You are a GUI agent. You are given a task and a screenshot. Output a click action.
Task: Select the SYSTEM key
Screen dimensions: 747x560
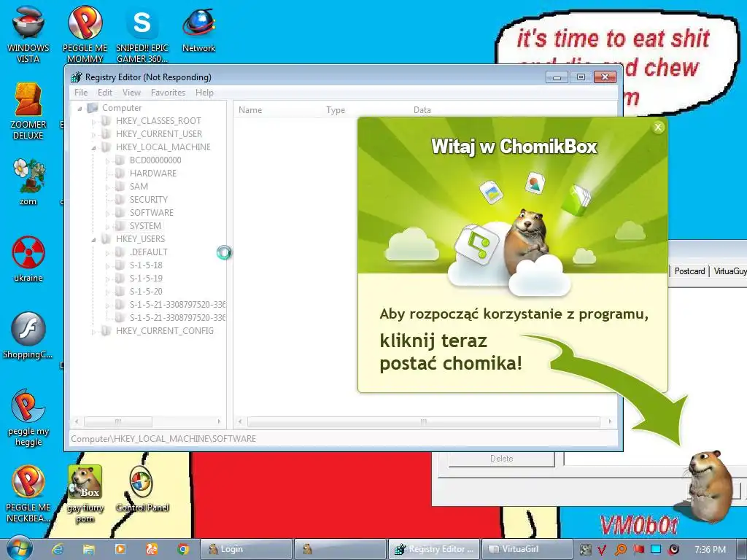point(145,226)
